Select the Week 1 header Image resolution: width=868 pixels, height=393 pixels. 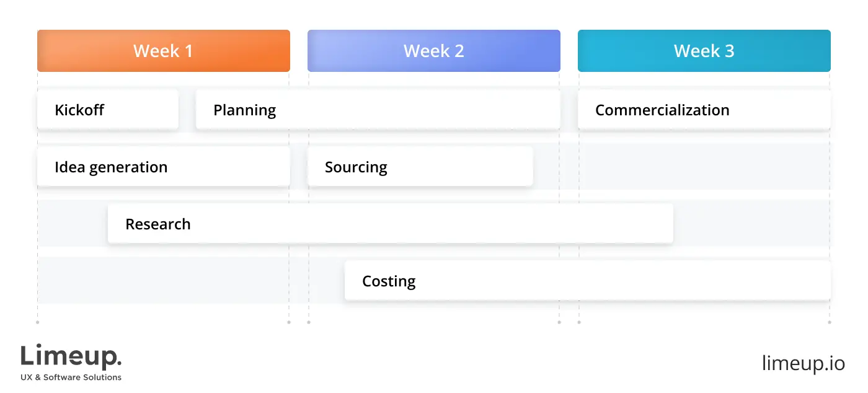click(x=164, y=51)
